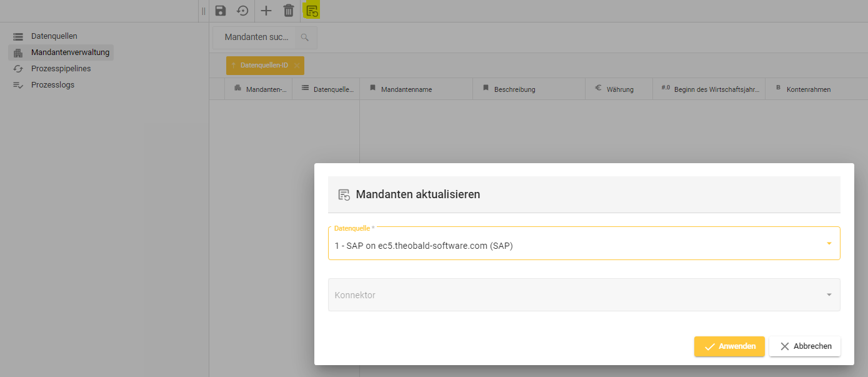Viewport: 868px width, 377px height.
Task: Open the sort options on the Datenquellen-ID chip
Action: pyautogui.click(x=234, y=65)
